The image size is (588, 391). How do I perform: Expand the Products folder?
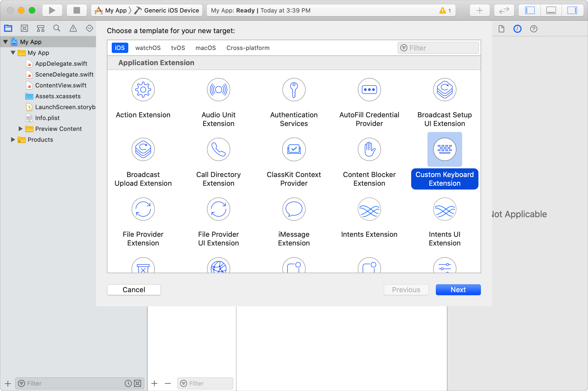click(13, 140)
